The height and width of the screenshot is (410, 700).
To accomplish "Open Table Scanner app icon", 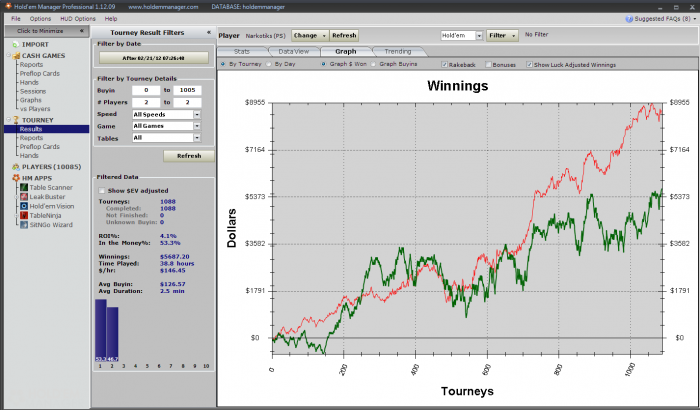I will coord(24,187).
